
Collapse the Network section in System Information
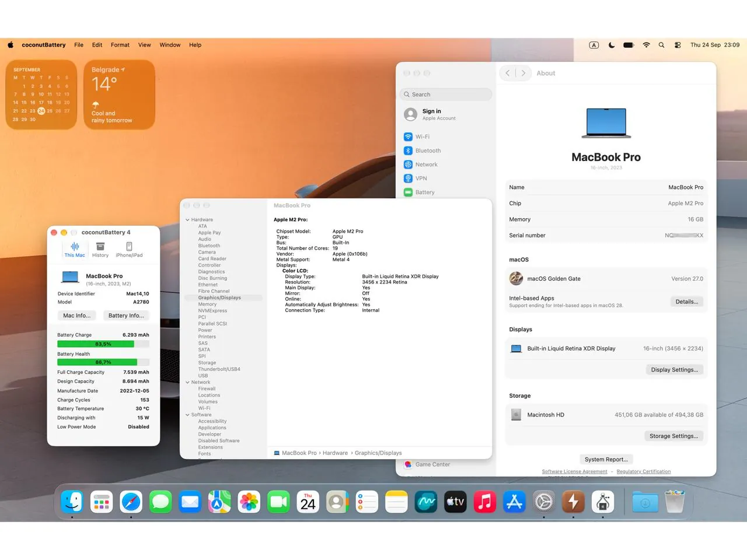(x=187, y=383)
